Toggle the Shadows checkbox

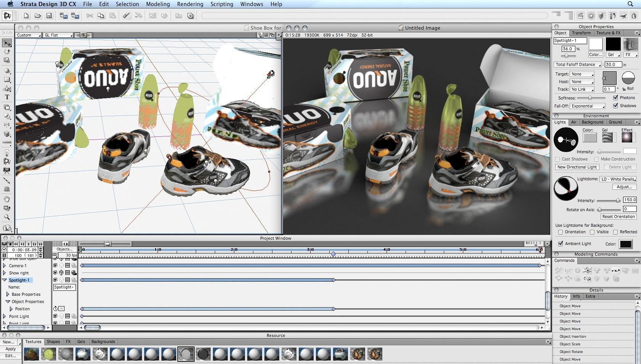tap(615, 106)
